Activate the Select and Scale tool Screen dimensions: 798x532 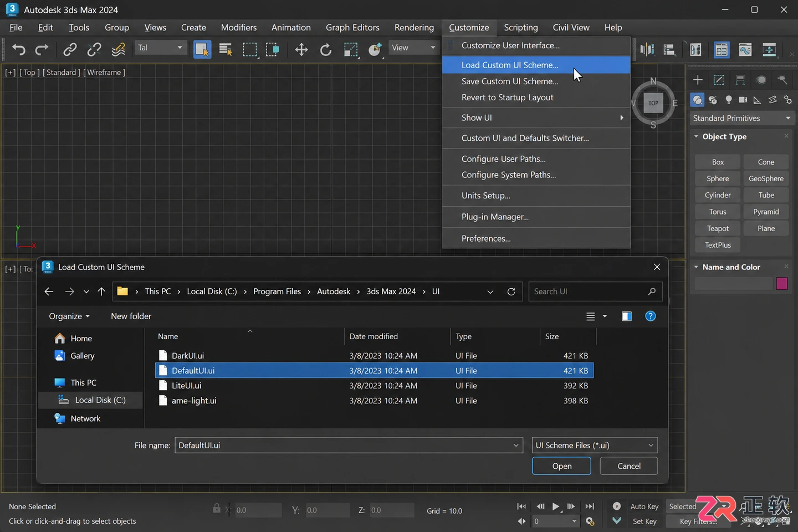(351, 49)
